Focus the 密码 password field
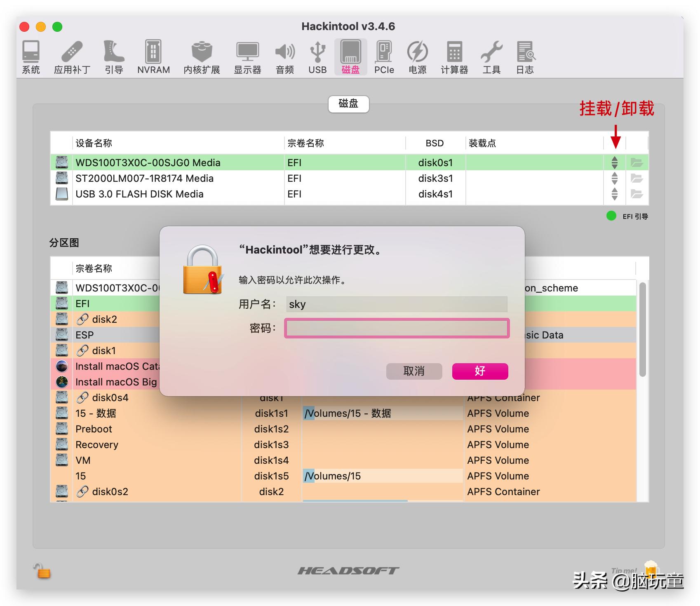Image resolution: width=700 pixels, height=606 pixels. 397,328
